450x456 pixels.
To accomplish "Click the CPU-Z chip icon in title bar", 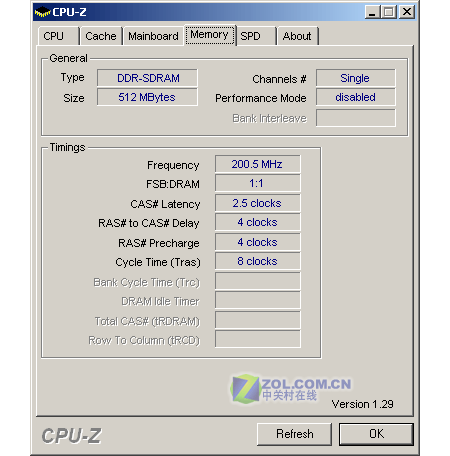I will (x=43, y=12).
